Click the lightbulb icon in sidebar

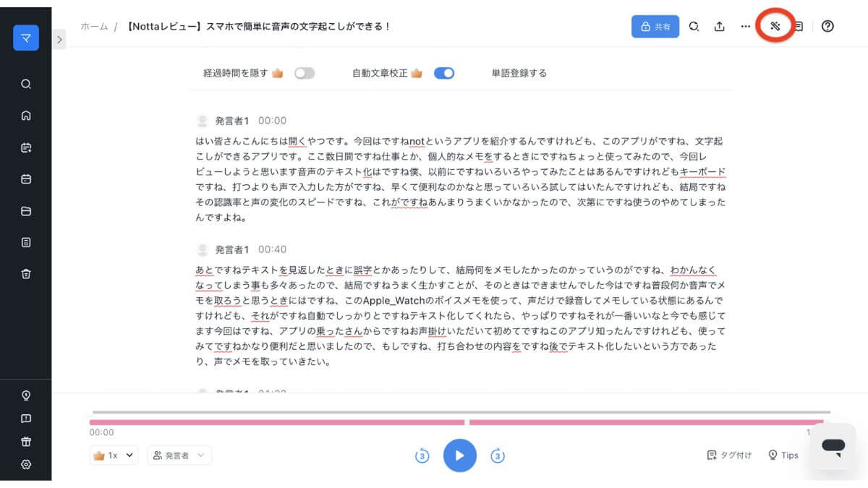26,395
